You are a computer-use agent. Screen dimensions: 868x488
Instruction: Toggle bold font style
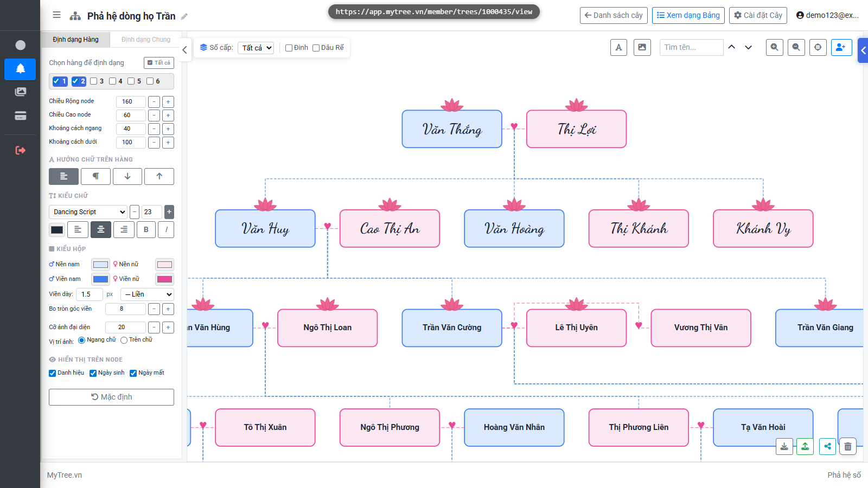[x=146, y=229]
